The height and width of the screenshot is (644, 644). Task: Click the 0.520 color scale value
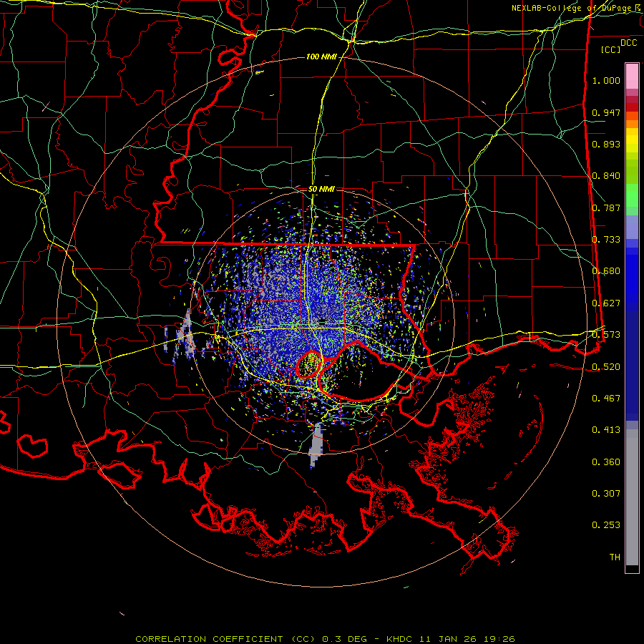[606, 366]
